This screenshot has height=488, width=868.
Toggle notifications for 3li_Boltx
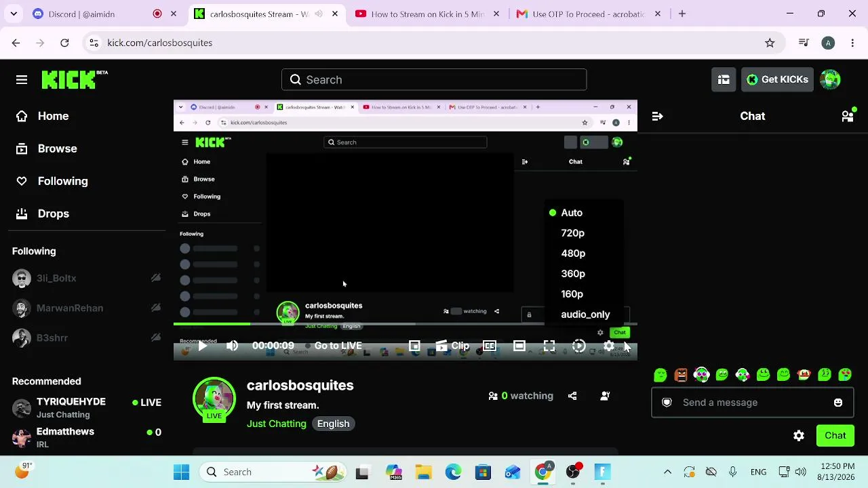tap(156, 278)
